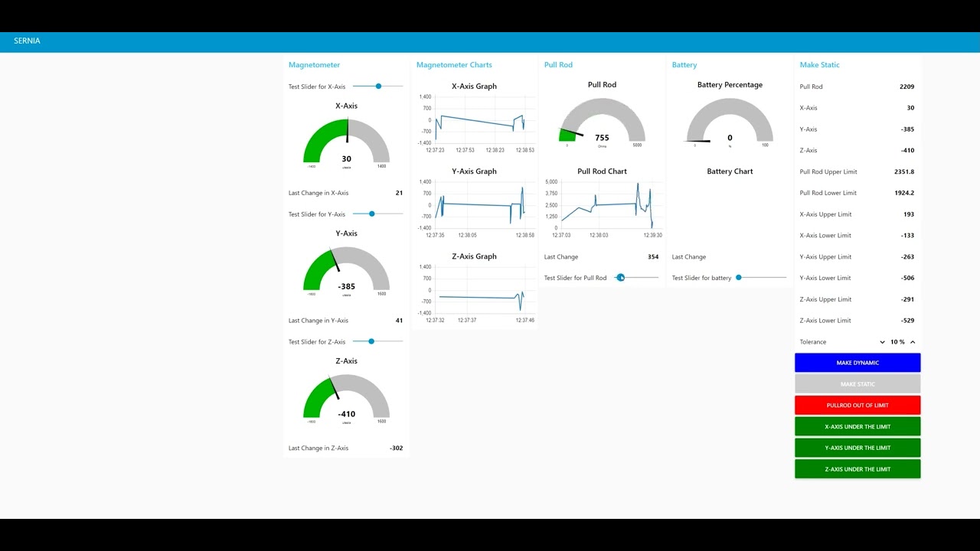Click the Z-Axis gauge showing -410
The height and width of the screenshot is (551, 980).
click(346, 398)
